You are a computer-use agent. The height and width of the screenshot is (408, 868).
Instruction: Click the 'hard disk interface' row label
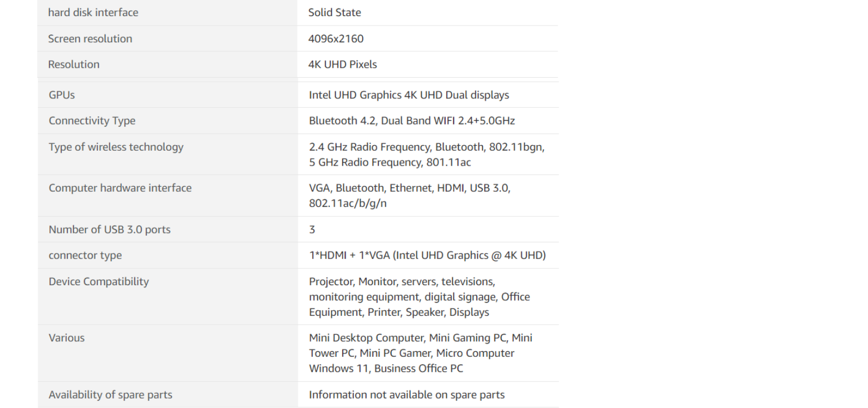(x=93, y=12)
